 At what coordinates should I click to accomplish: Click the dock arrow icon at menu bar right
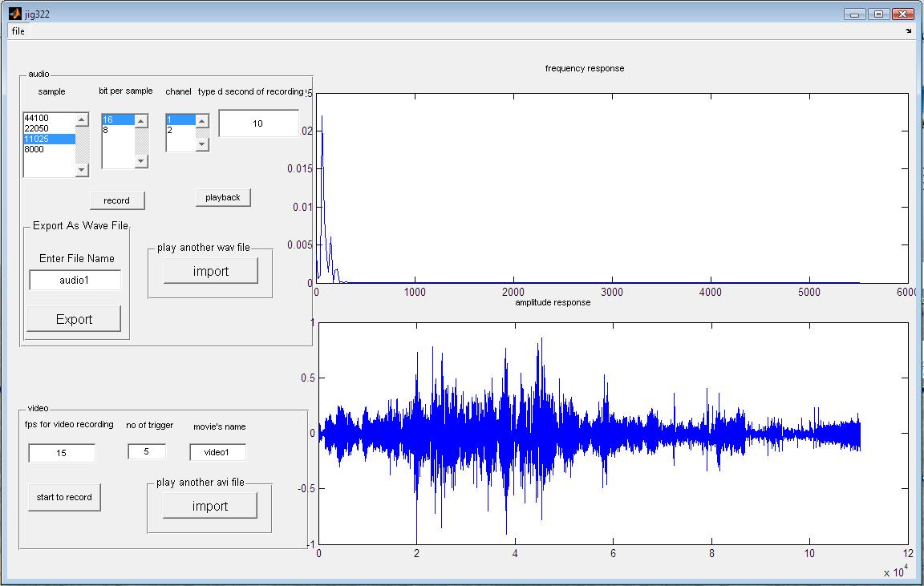tap(909, 31)
